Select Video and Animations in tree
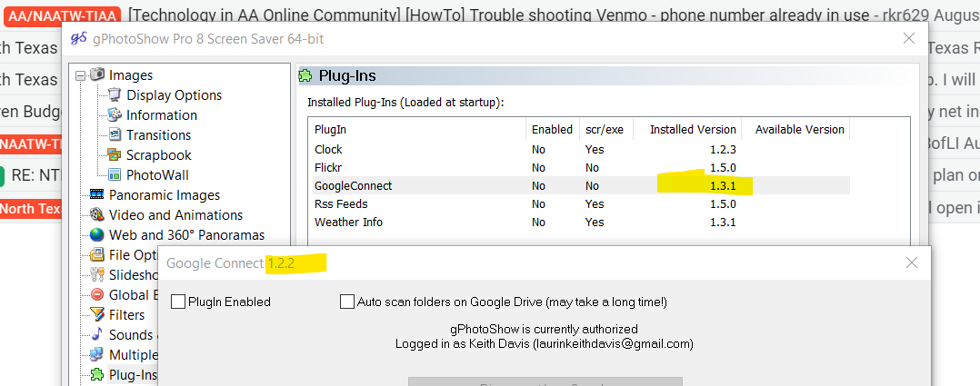Viewport: 980px width, 386px height. pyautogui.click(x=175, y=215)
